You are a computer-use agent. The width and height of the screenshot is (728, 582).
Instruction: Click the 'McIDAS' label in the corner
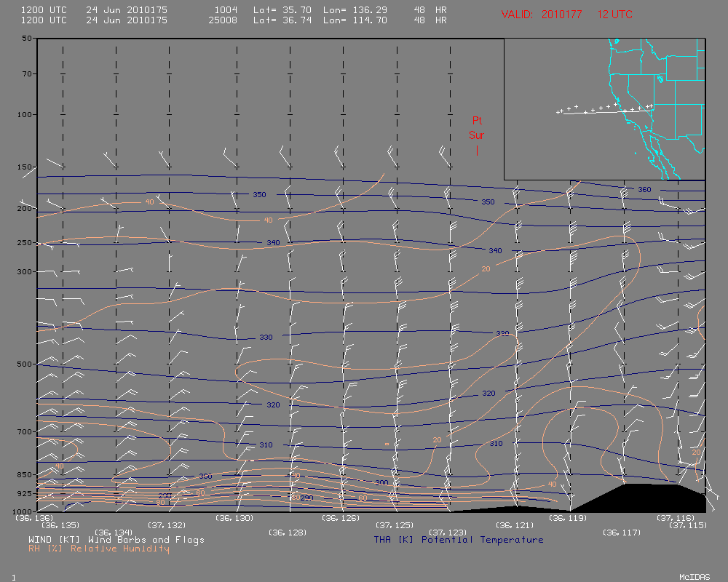695,577
